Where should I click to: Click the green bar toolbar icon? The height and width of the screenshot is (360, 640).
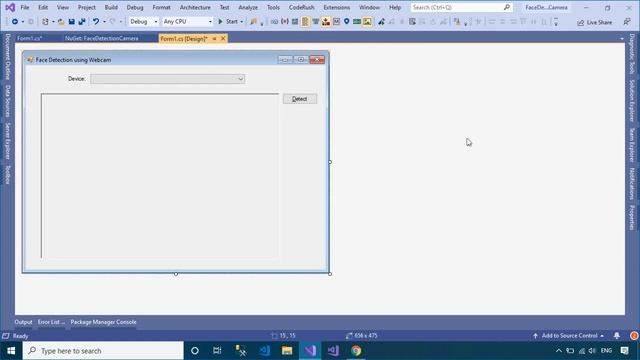click(x=357, y=22)
